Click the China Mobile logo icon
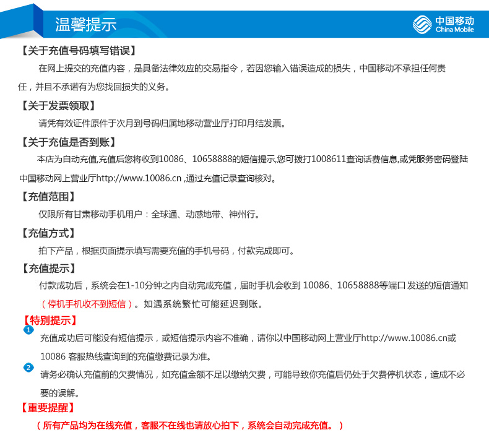The image size is (489, 448). 422,25
